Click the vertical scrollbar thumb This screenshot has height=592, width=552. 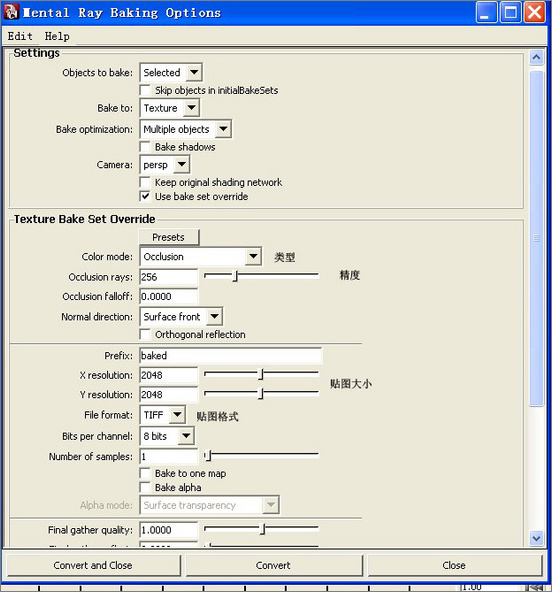pos(536,239)
